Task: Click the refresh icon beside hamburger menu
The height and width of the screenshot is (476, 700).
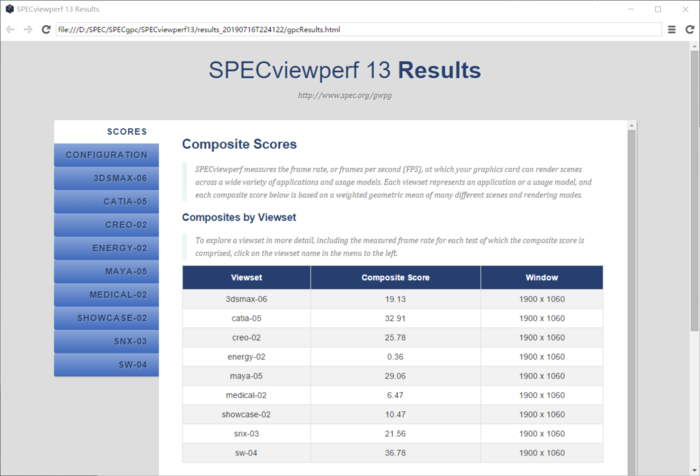Action: click(x=690, y=29)
